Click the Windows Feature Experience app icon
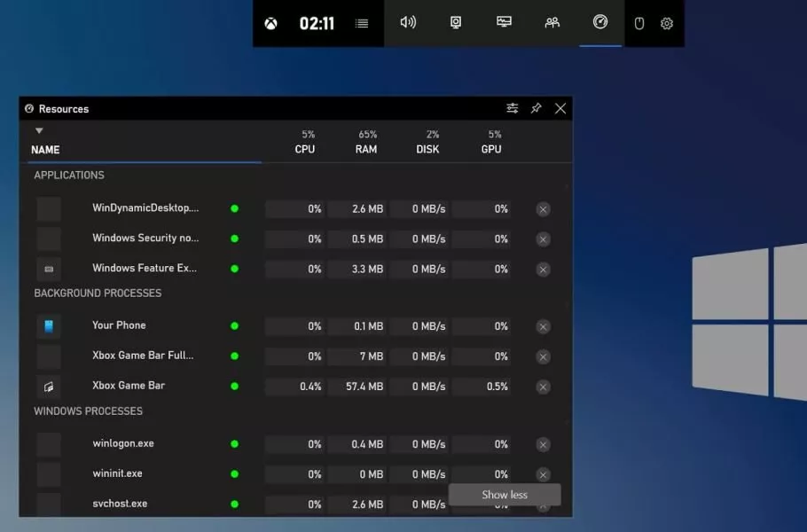Screen dimensions: 807x532 pyautogui.click(x=49, y=269)
